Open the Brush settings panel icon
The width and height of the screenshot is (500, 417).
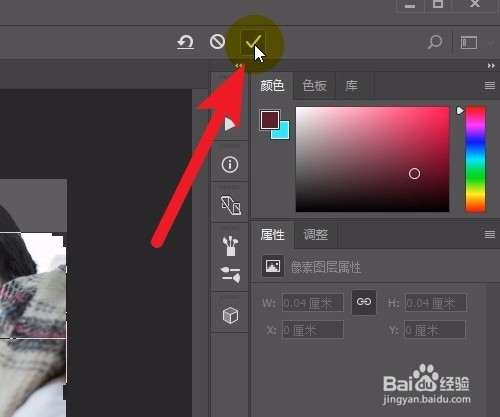pyautogui.click(x=230, y=274)
